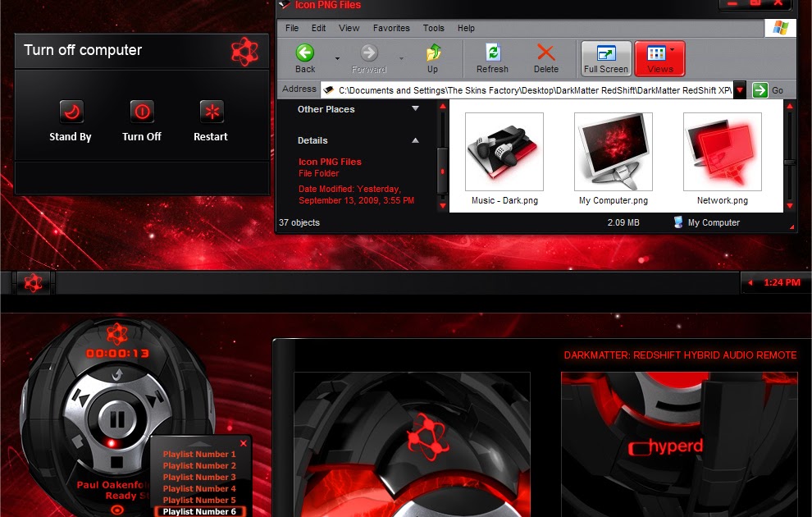Image resolution: width=812 pixels, height=517 pixels.
Task: Open the Edit menu
Action: click(x=318, y=28)
